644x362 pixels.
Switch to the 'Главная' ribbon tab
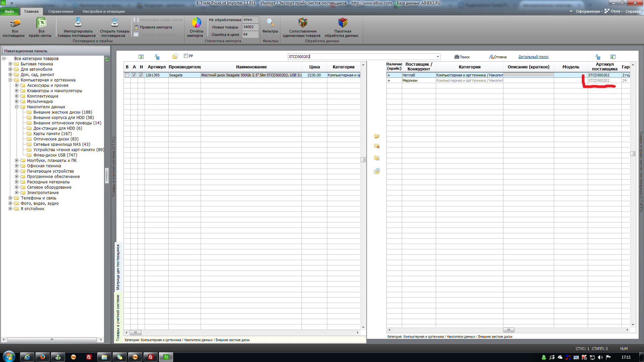tap(32, 11)
